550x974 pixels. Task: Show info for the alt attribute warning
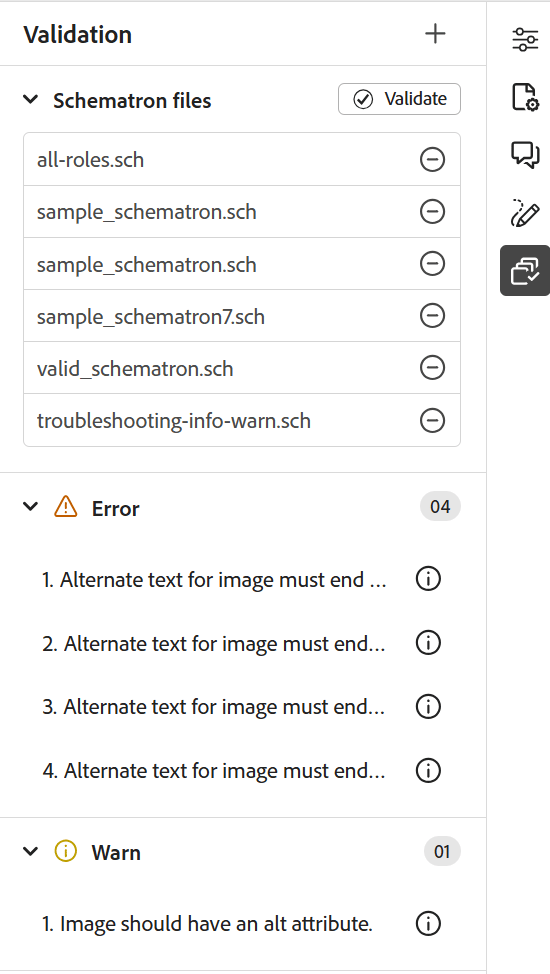pyautogui.click(x=428, y=923)
